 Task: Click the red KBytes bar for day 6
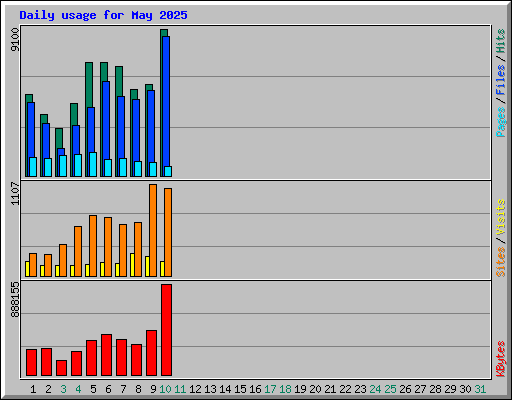tap(106, 355)
